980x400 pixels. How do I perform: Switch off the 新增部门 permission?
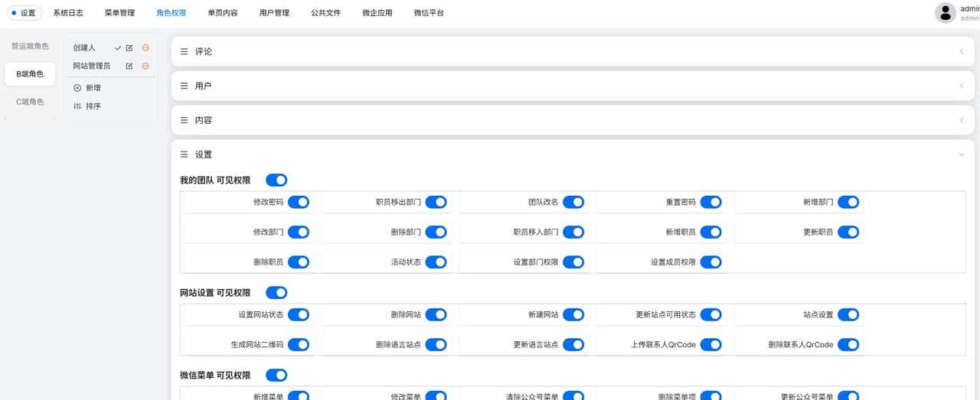tap(848, 202)
